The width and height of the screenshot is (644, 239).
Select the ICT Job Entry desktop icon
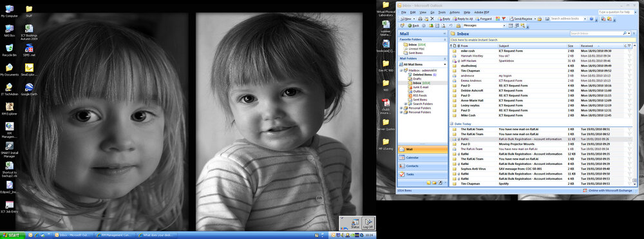click(x=9, y=206)
